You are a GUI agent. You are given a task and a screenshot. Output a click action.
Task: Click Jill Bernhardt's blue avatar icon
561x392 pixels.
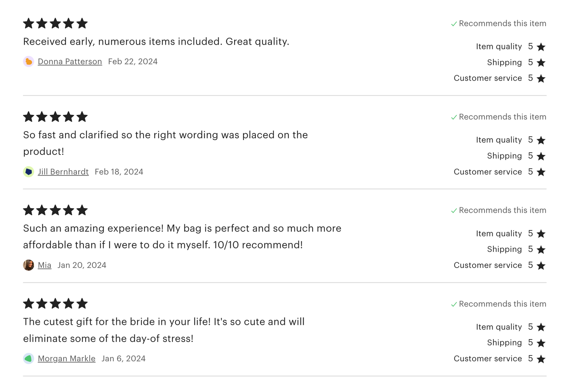coord(28,172)
